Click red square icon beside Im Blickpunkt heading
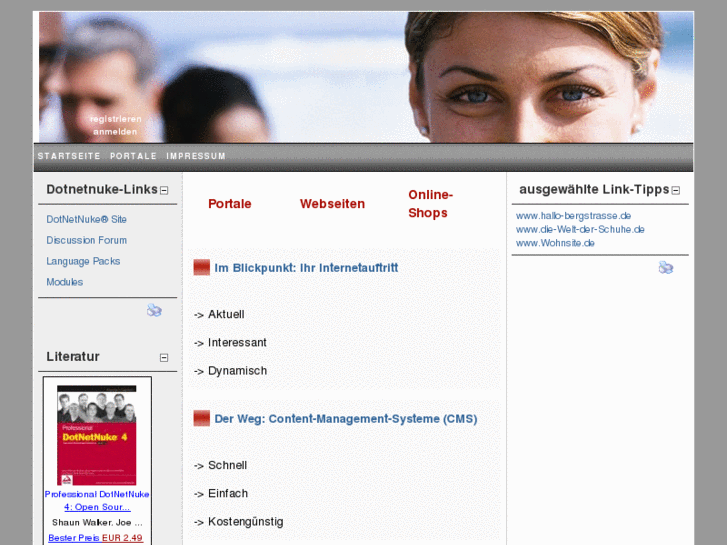This screenshot has height=545, width=727. [x=202, y=267]
